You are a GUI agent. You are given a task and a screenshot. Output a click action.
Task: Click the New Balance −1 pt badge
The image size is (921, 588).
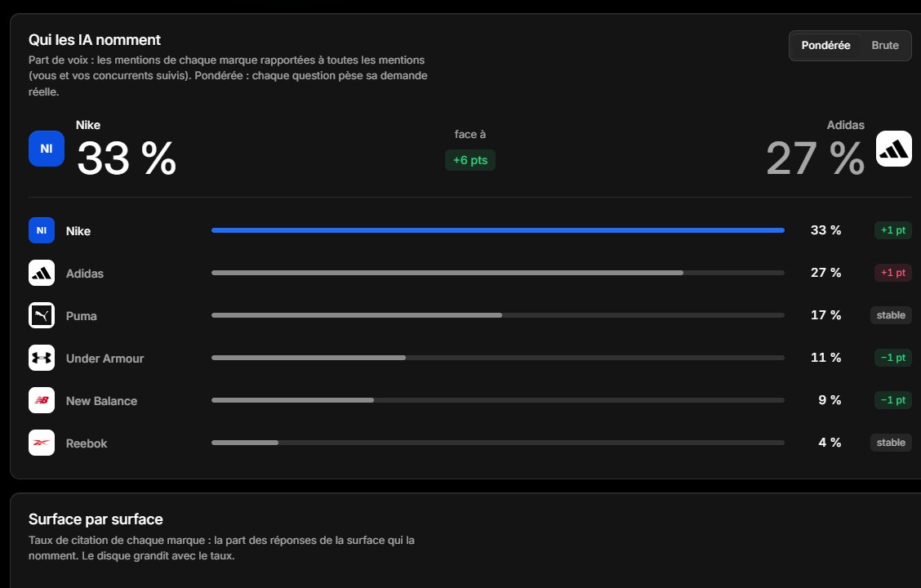(892, 400)
